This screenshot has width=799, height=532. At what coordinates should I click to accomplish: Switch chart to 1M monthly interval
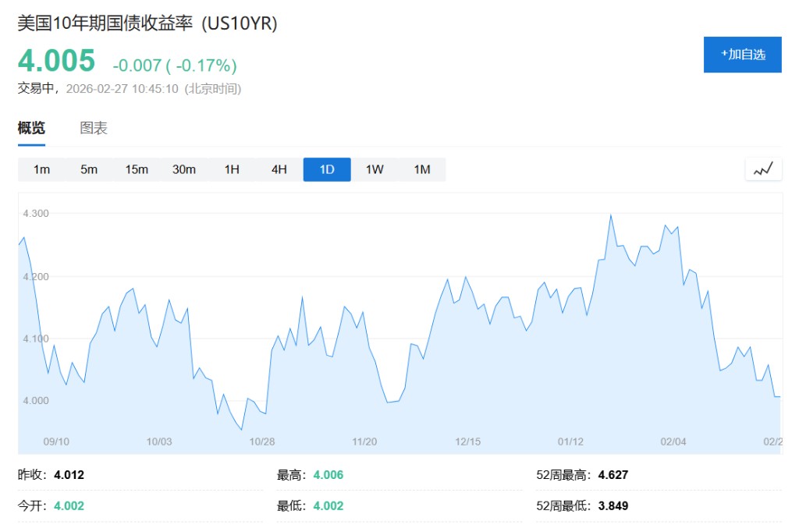point(422,169)
